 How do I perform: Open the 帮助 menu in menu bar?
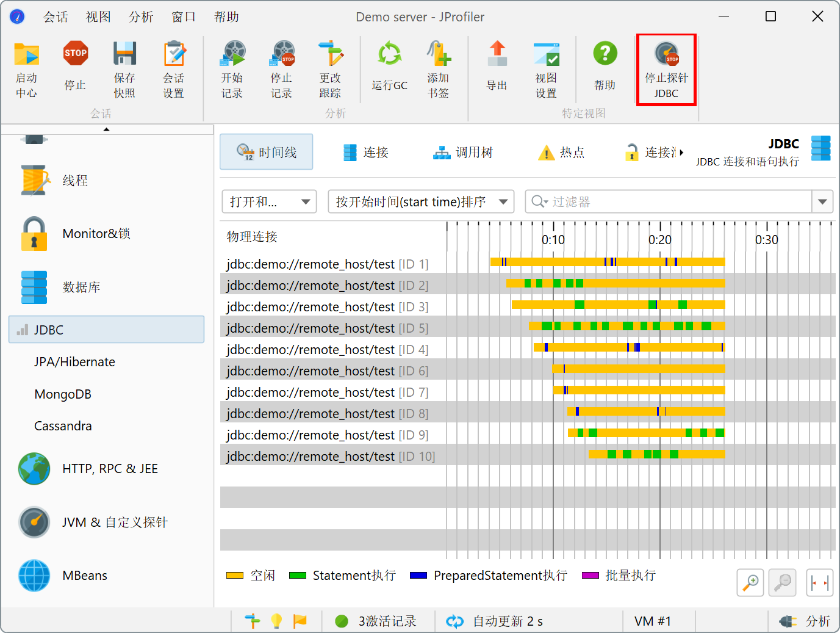pos(226,17)
